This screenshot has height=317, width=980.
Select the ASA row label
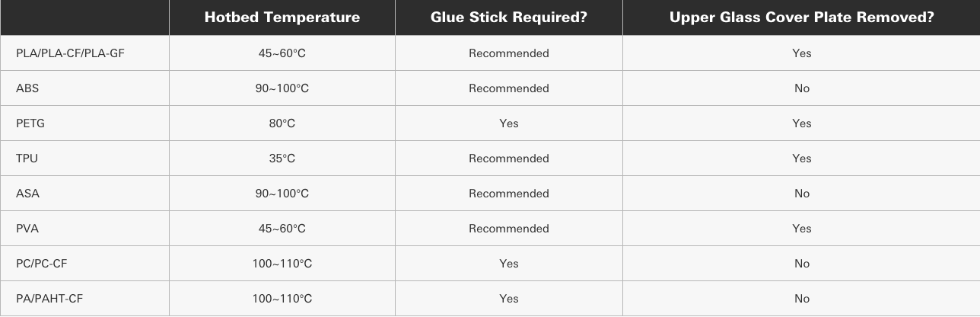(27, 194)
